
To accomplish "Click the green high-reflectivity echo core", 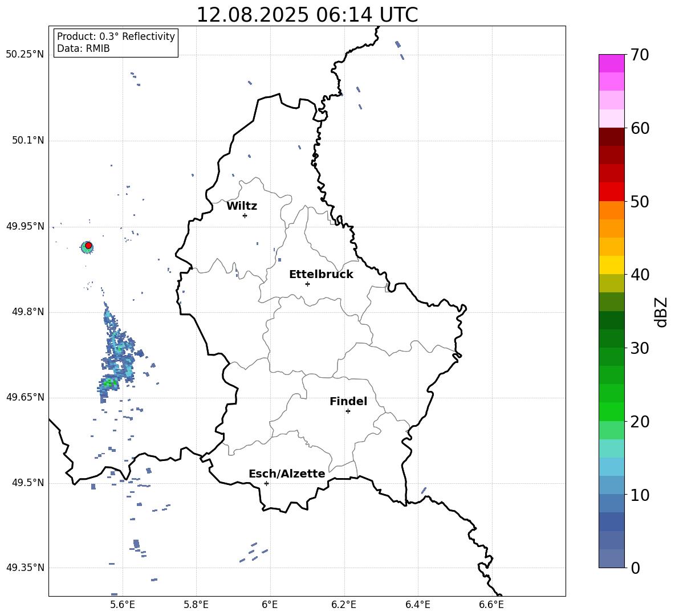I will coord(110,382).
